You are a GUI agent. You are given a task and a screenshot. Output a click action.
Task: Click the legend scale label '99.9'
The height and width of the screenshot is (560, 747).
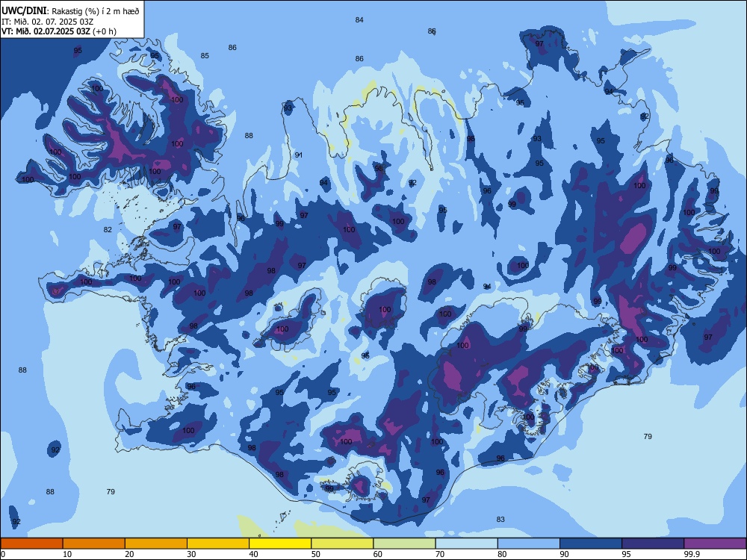[x=692, y=554]
